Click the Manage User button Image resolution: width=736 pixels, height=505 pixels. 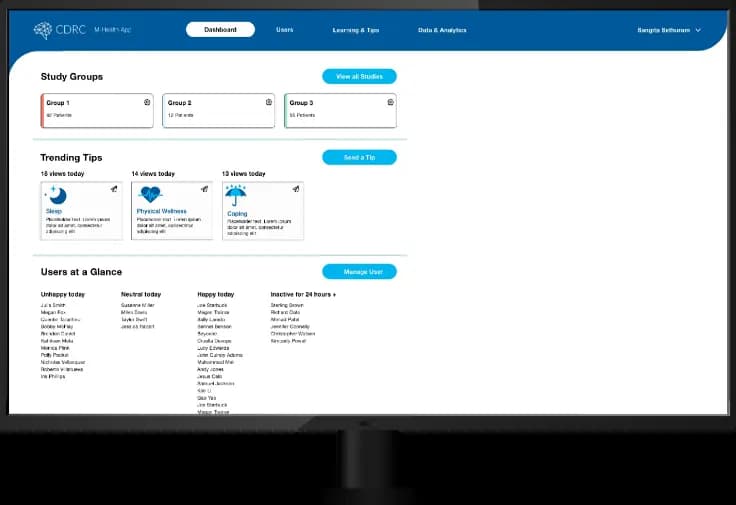click(x=359, y=271)
